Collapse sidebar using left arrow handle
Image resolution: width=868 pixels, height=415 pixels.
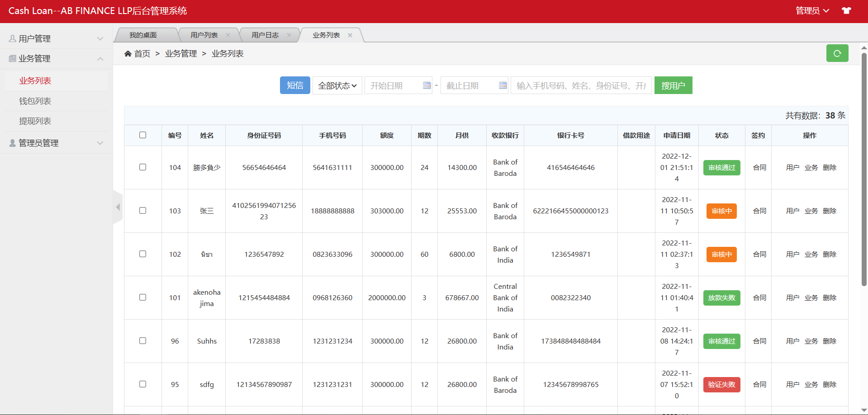(x=118, y=207)
